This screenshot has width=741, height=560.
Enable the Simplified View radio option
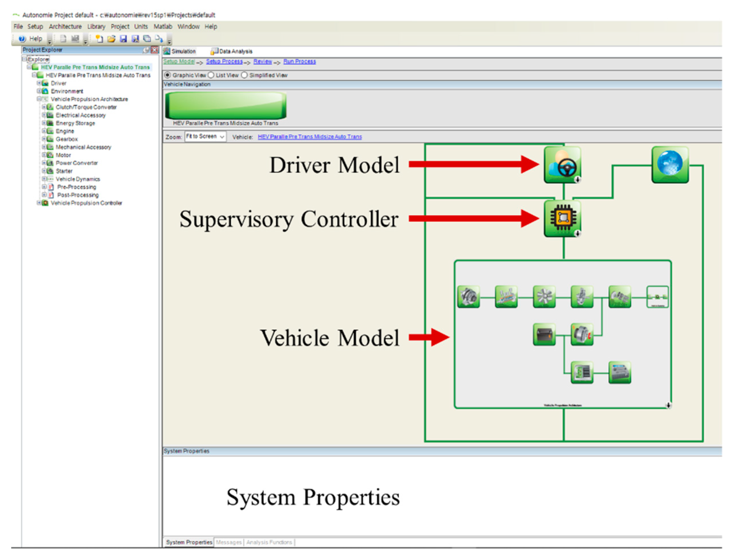245,75
